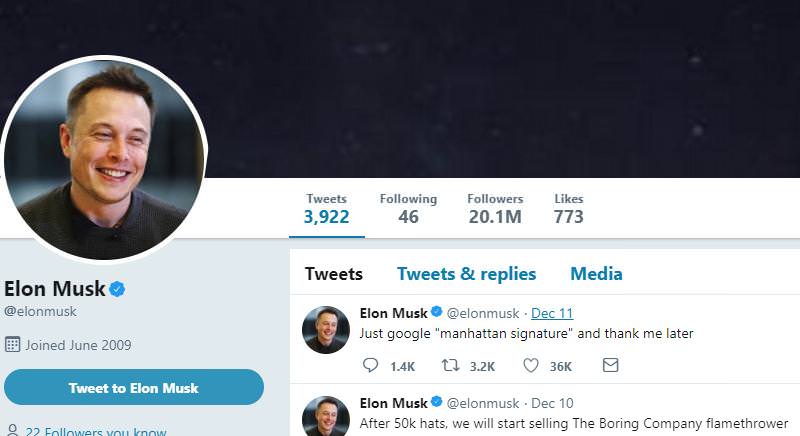Click the calendar icon beside Joined June 2009
The image size is (800, 436).
(x=12, y=345)
